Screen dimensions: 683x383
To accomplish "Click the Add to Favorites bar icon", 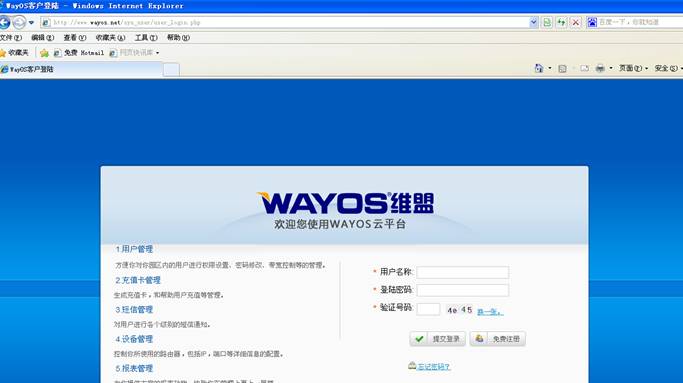I will tap(44, 53).
